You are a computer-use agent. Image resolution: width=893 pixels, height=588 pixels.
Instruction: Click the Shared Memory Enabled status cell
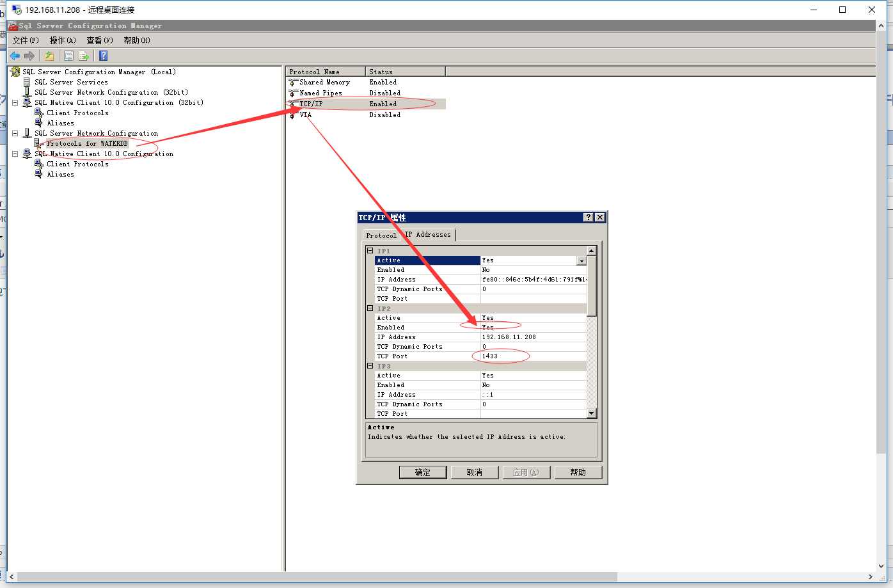coord(383,82)
